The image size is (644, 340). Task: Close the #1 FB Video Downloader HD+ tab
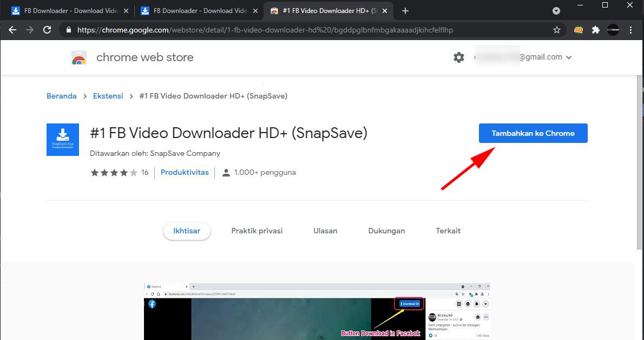(384, 11)
